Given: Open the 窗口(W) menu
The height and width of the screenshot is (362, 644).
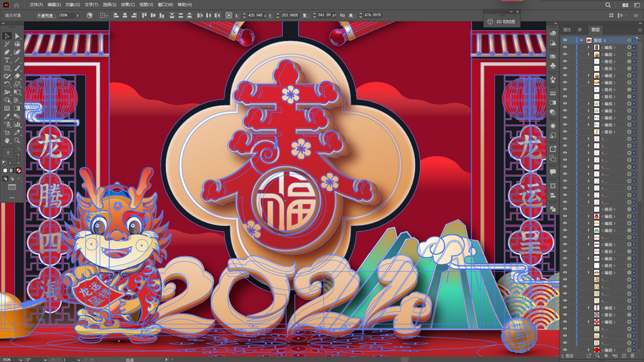Looking at the screenshot, I should (165, 5).
